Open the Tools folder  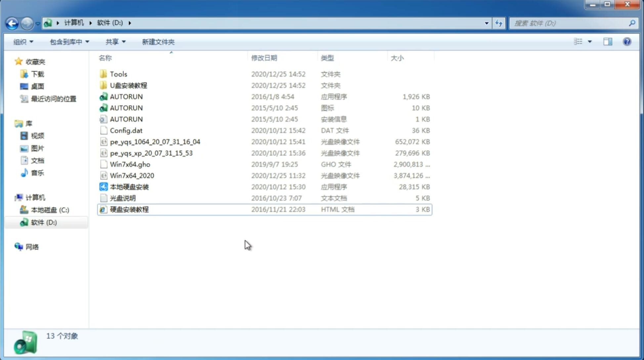118,74
